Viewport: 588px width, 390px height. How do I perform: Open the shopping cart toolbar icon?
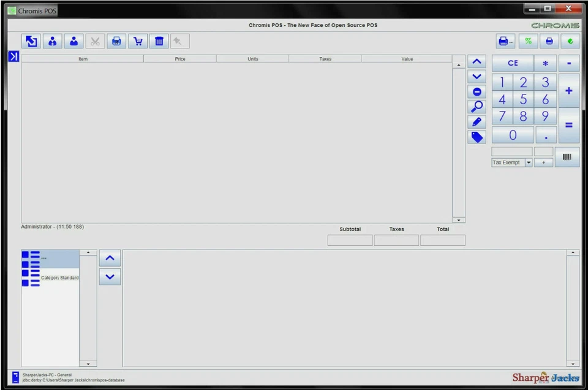point(138,40)
